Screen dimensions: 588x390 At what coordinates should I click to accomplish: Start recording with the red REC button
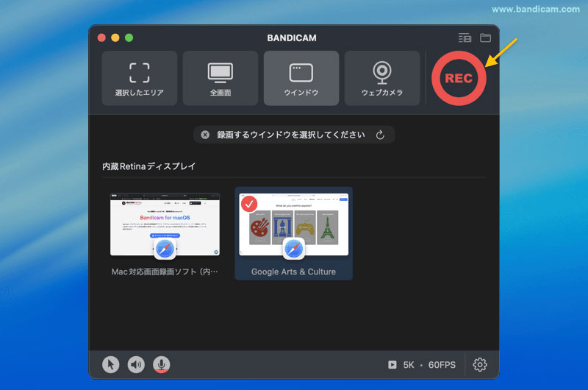(459, 78)
